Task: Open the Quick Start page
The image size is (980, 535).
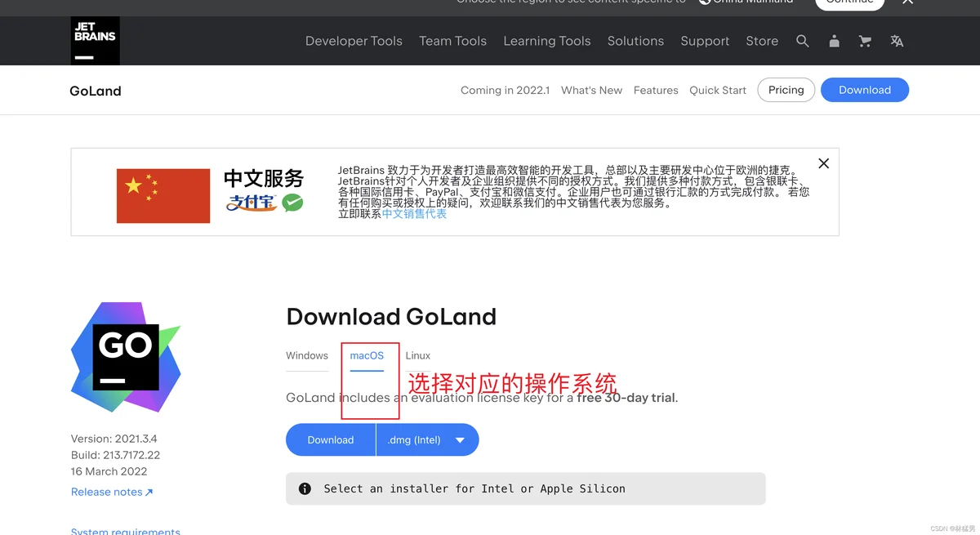Action: coord(718,90)
